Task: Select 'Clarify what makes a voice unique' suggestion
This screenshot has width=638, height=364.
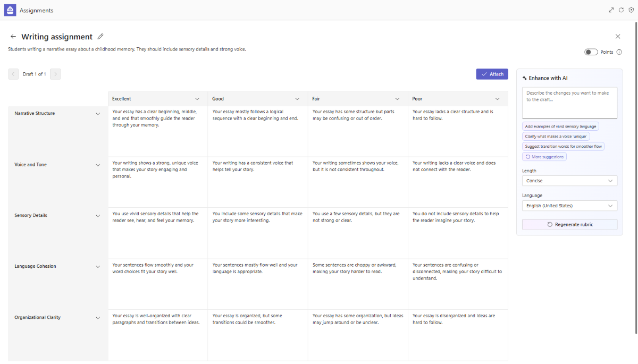Action: [556, 137]
